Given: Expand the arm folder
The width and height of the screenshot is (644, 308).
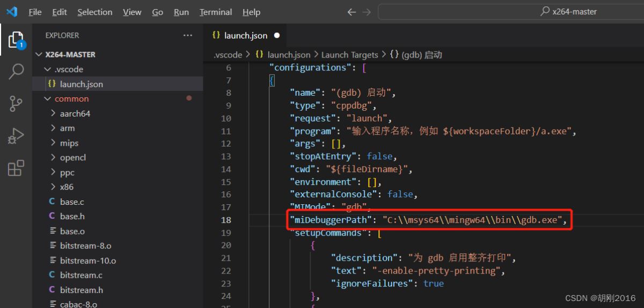Looking at the screenshot, I should coord(53,128).
